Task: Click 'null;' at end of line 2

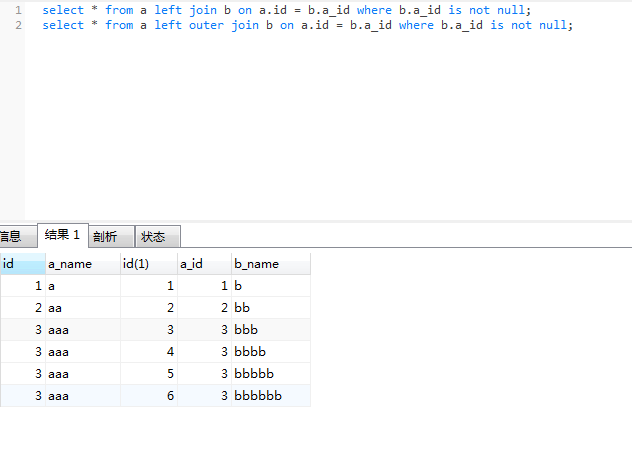Action: click(556, 25)
